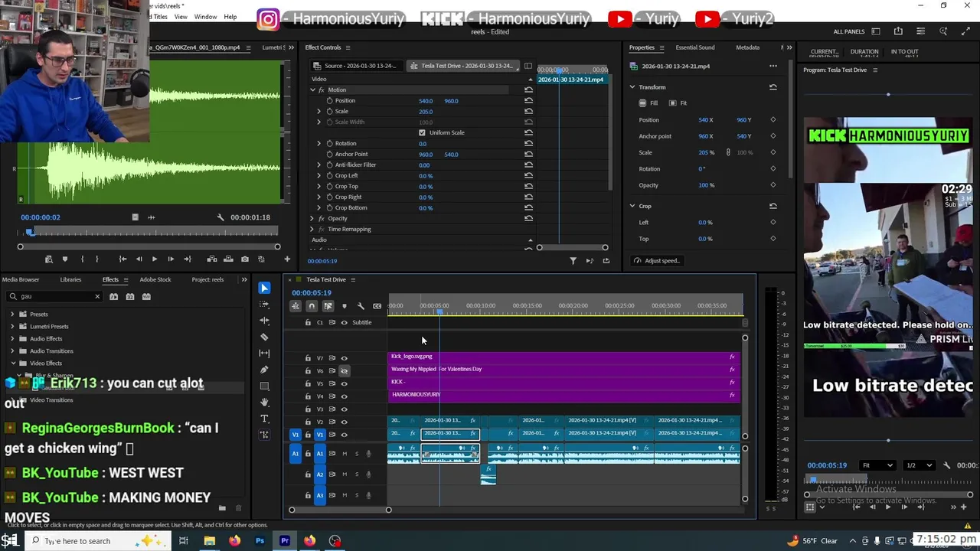Switch to the Essential Sound tab
The height and width of the screenshot is (551, 980).
tap(695, 47)
